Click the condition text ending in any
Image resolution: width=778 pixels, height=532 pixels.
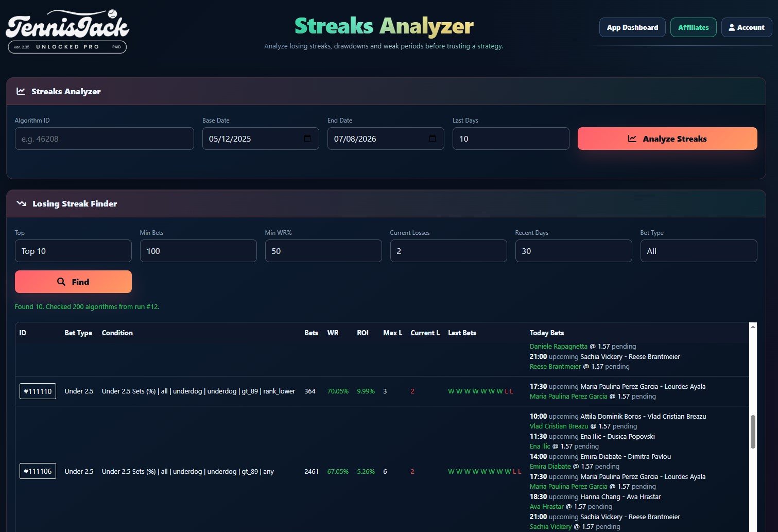point(188,471)
